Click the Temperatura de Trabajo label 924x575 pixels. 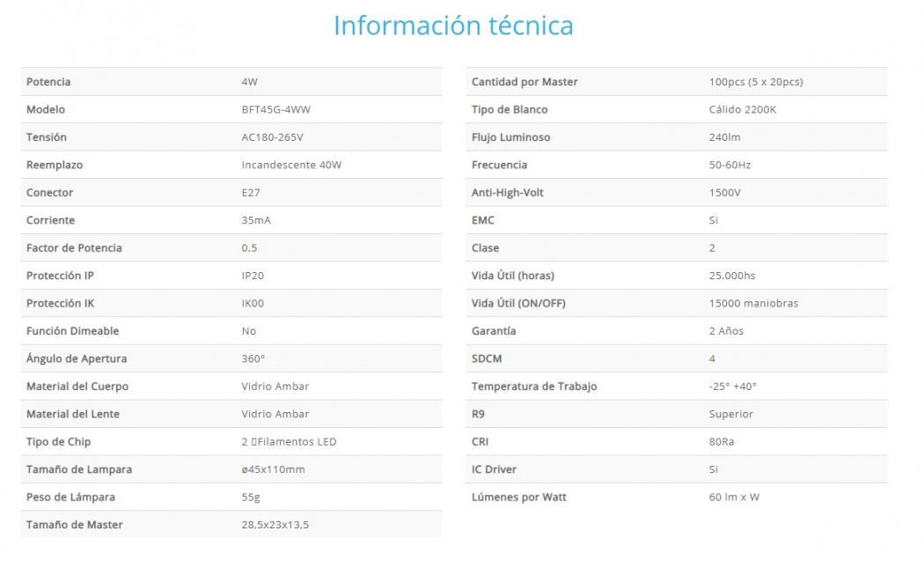coord(534,387)
